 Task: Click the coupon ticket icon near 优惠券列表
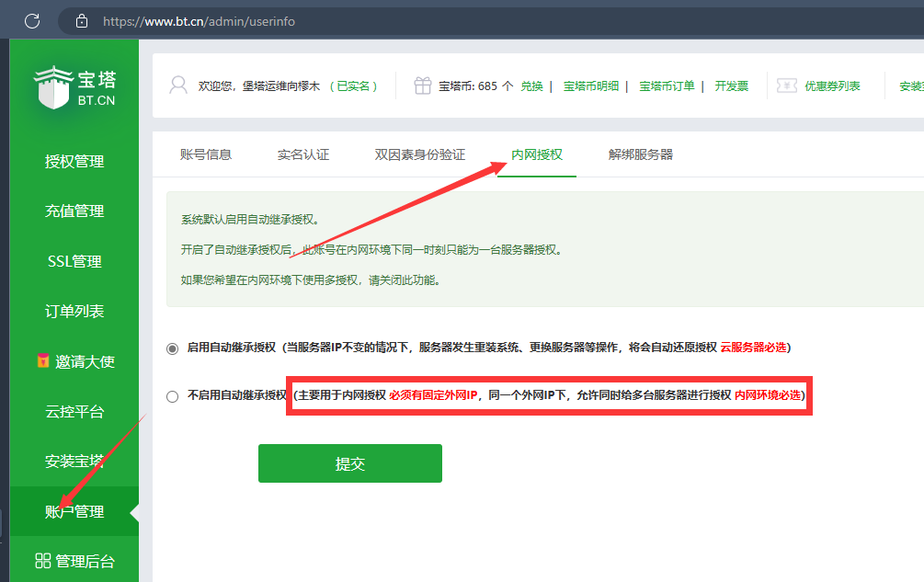pos(787,86)
